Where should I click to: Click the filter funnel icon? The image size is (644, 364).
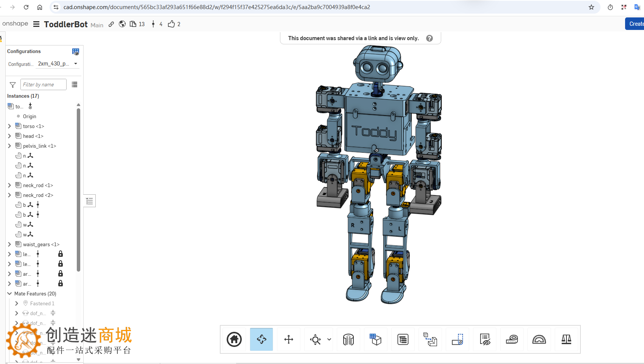point(12,85)
